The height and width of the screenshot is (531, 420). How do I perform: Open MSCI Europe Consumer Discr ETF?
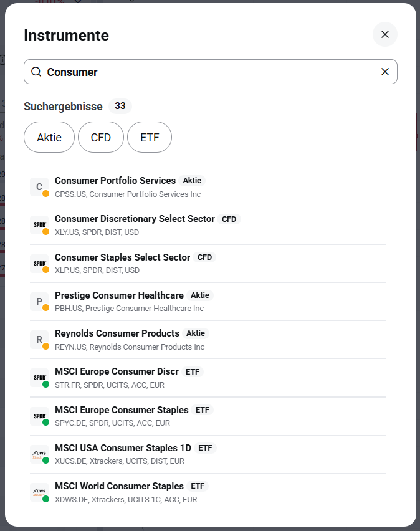tap(208, 378)
